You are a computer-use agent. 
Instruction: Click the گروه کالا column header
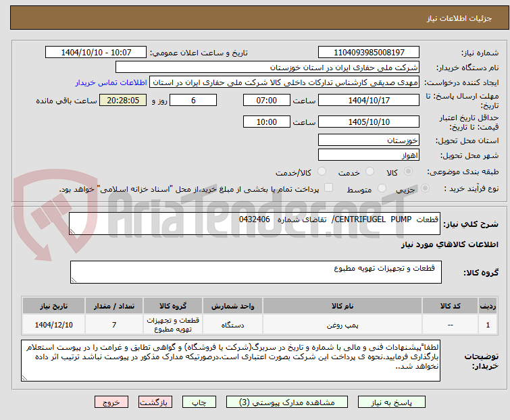pyautogui.click(x=173, y=306)
